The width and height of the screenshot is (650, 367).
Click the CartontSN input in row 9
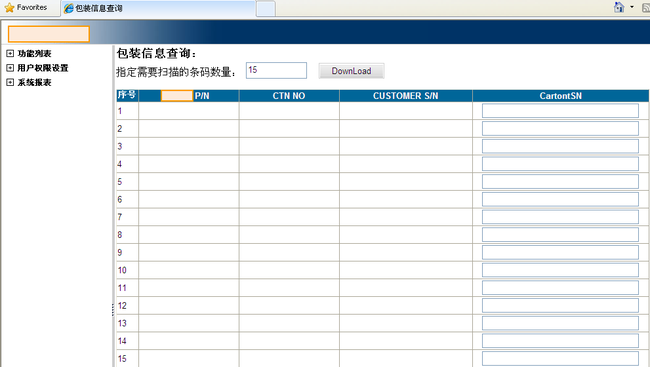[560, 253]
